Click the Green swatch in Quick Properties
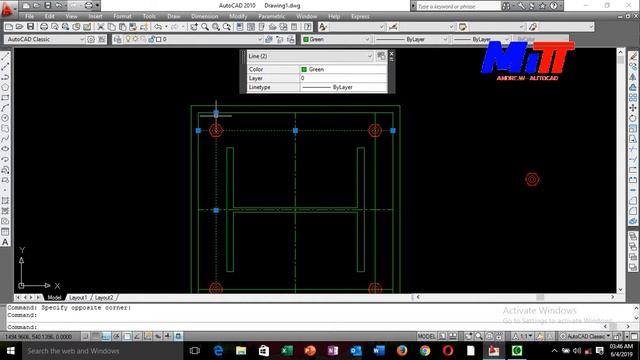640x360 pixels. (x=304, y=69)
